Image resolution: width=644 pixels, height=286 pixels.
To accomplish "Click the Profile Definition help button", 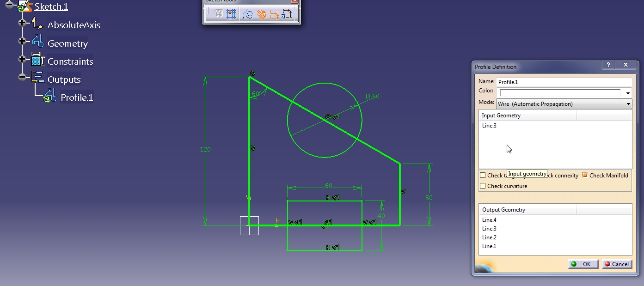I will (608, 65).
